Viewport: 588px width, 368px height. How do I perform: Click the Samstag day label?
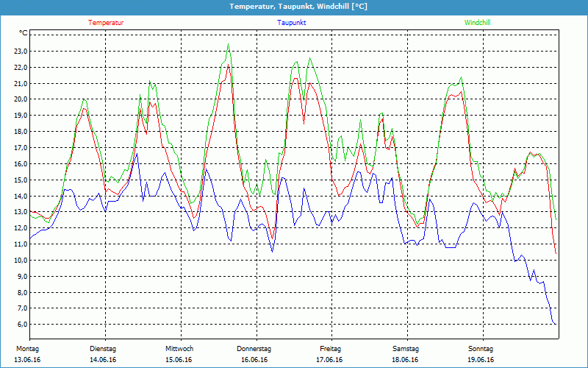point(406,349)
